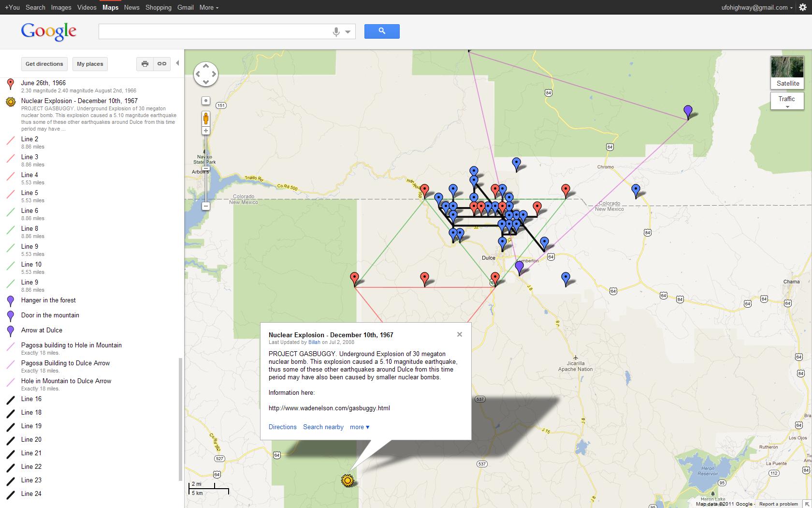This screenshot has width=812, height=508.
Task: Open the ufohighway account dropdown
Action: pos(757,7)
